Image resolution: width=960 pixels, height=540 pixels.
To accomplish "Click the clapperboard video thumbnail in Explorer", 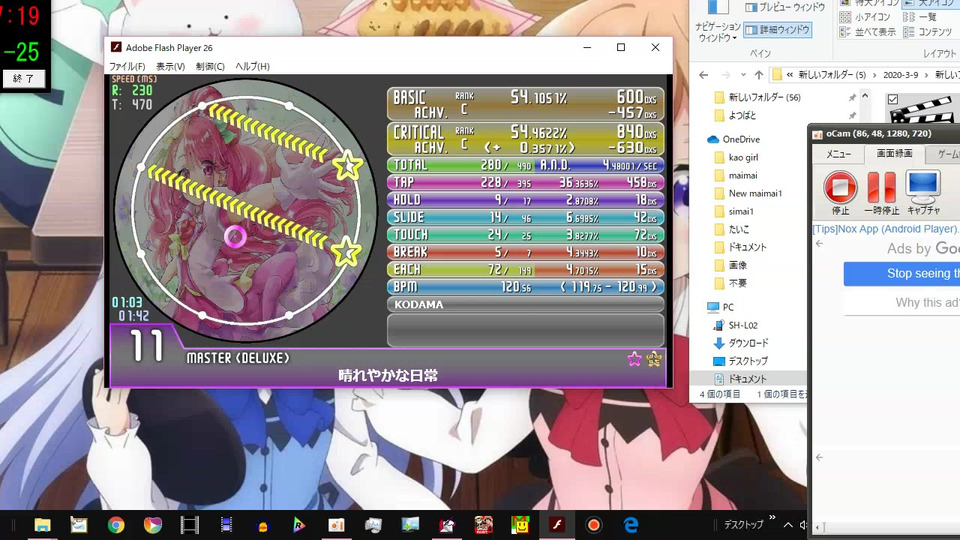I will 924,109.
